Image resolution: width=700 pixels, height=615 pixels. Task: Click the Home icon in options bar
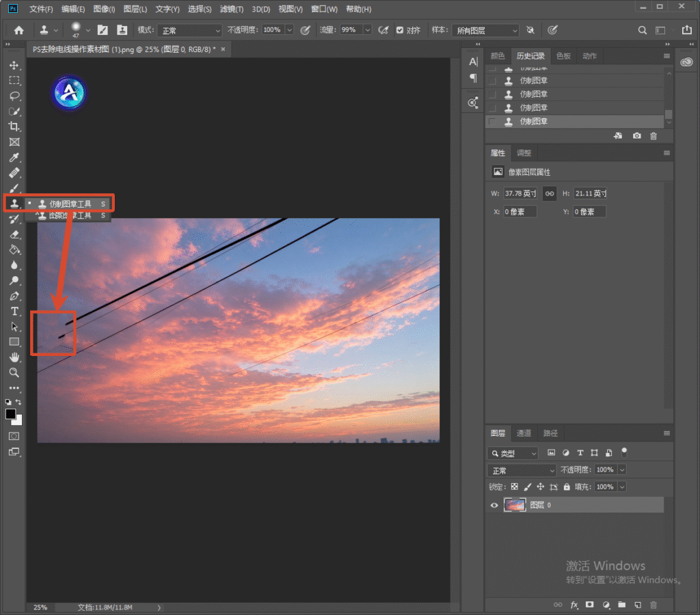[x=18, y=30]
